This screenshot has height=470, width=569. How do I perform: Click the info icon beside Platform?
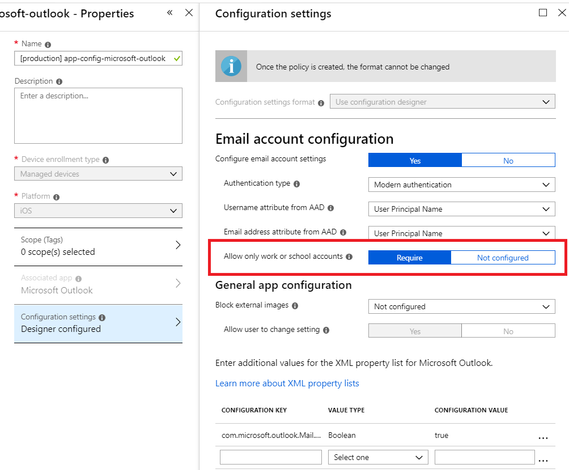[56, 197]
